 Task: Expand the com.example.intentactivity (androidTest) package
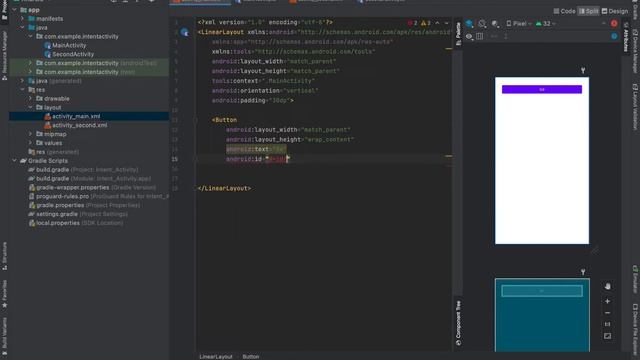30,63
